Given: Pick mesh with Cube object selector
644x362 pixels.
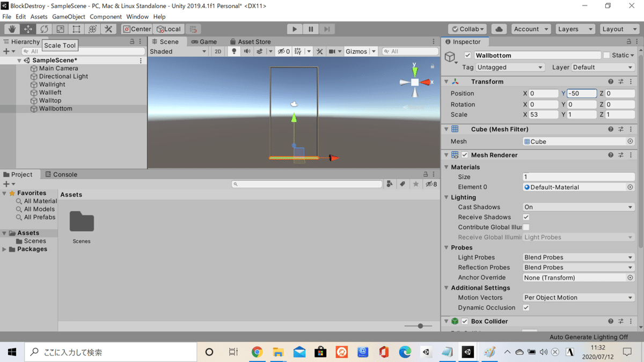Looking at the screenshot, I should (x=630, y=142).
